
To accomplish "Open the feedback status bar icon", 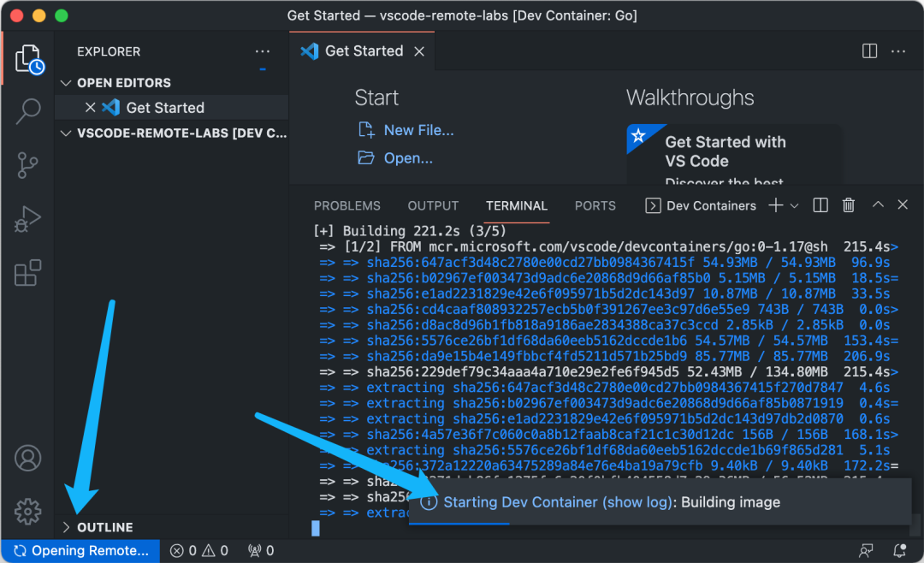I will coord(866,551).
